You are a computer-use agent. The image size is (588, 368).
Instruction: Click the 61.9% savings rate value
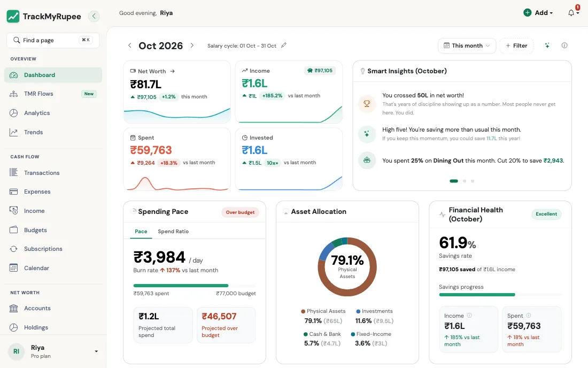pyautogui.click(x=458, y=243)
